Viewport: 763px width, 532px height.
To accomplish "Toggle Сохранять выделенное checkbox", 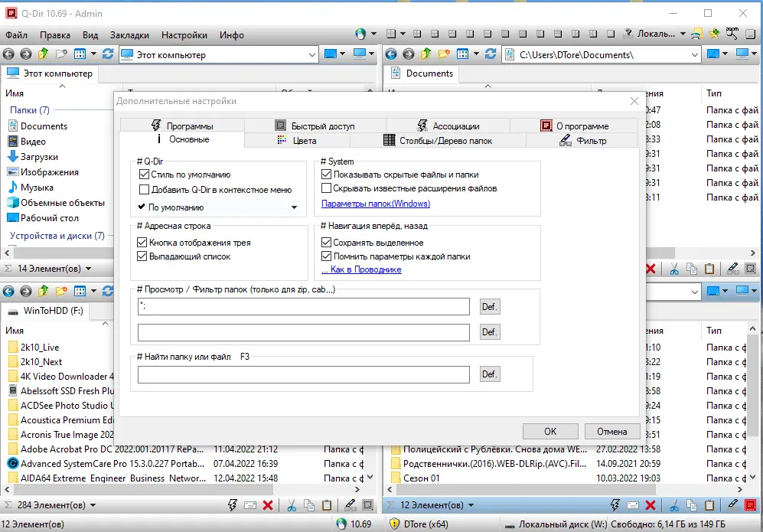I will 327,243.
